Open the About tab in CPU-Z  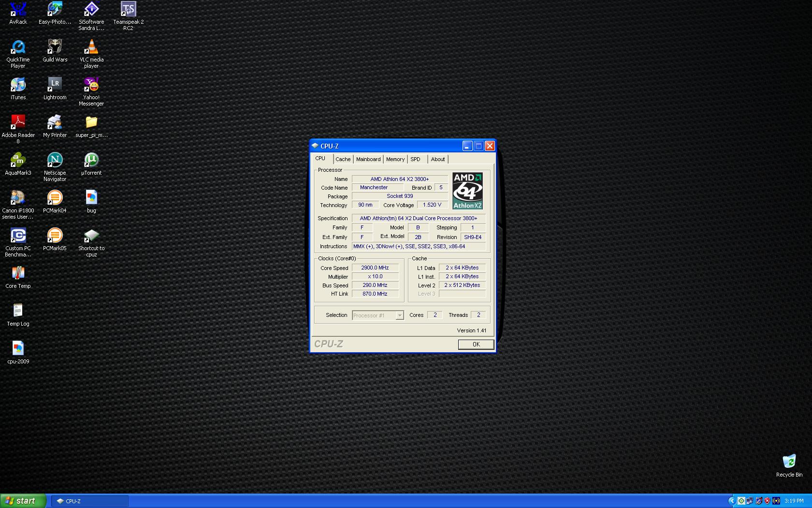[438, 159]
